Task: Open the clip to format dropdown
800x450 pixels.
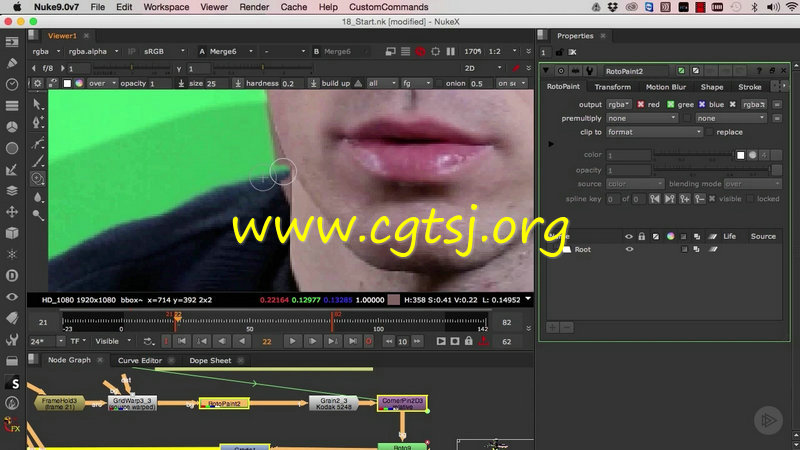Action: [654, 132]
